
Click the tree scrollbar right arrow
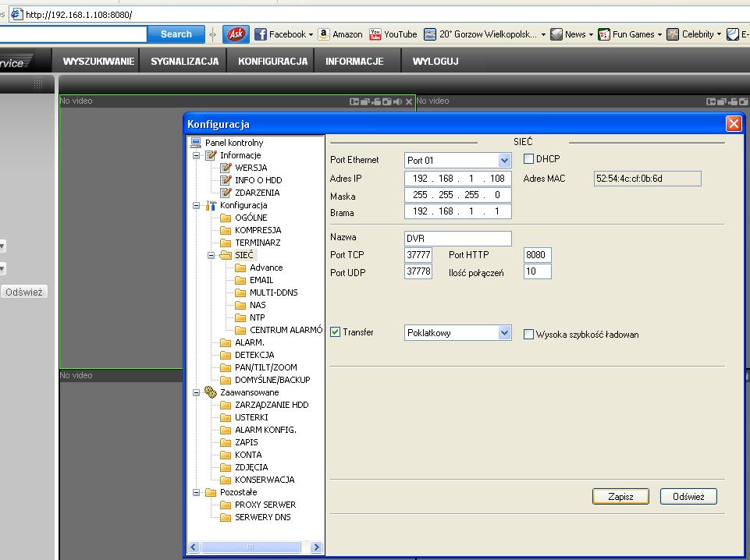click(x=316, y=547)
